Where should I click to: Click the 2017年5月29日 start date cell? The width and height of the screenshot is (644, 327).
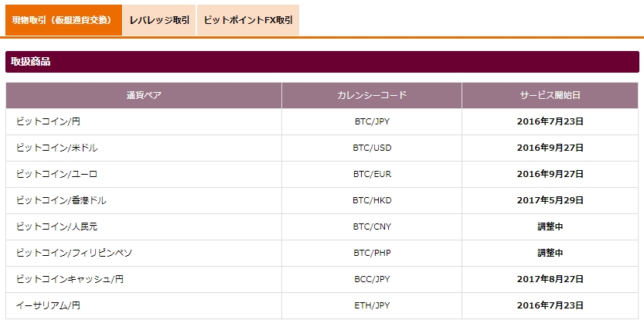550,200
